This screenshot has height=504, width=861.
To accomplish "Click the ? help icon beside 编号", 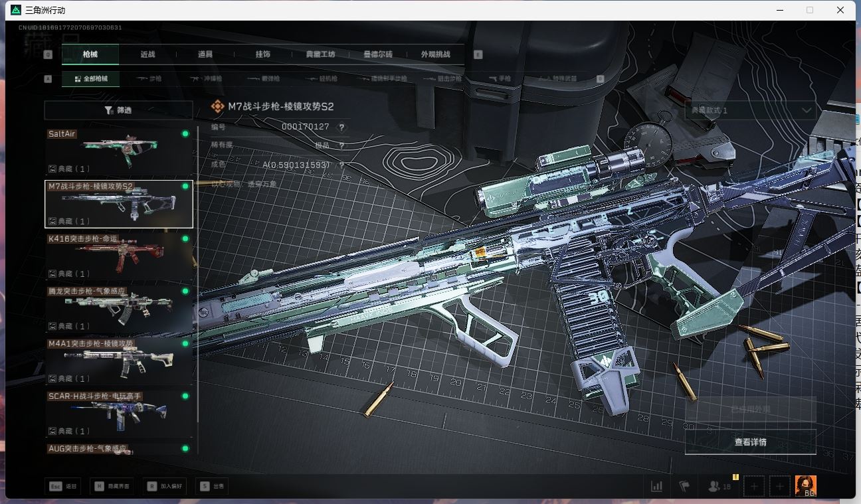I will [341, 127].
